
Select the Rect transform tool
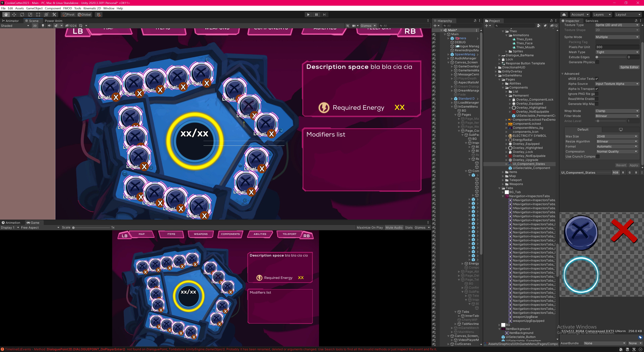coord(38,14)
